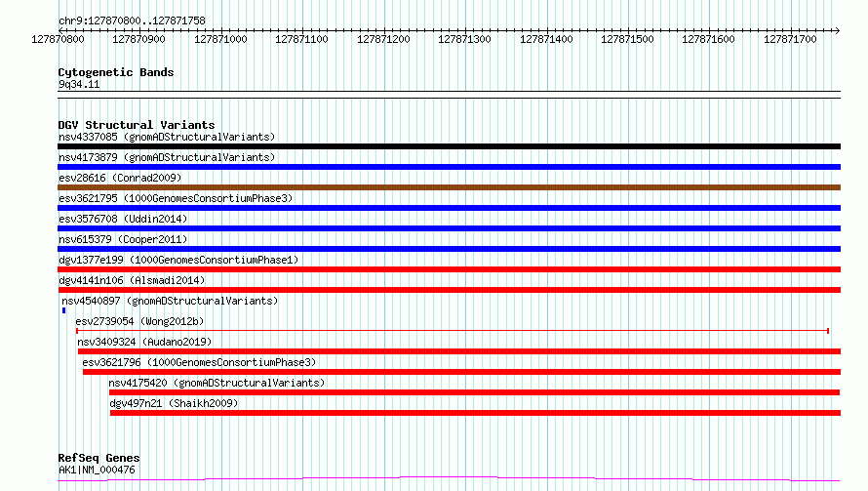Open the nsv4337085 (gnomADStructuralVariants) label
868x491 pixels.
click(167, 137)
